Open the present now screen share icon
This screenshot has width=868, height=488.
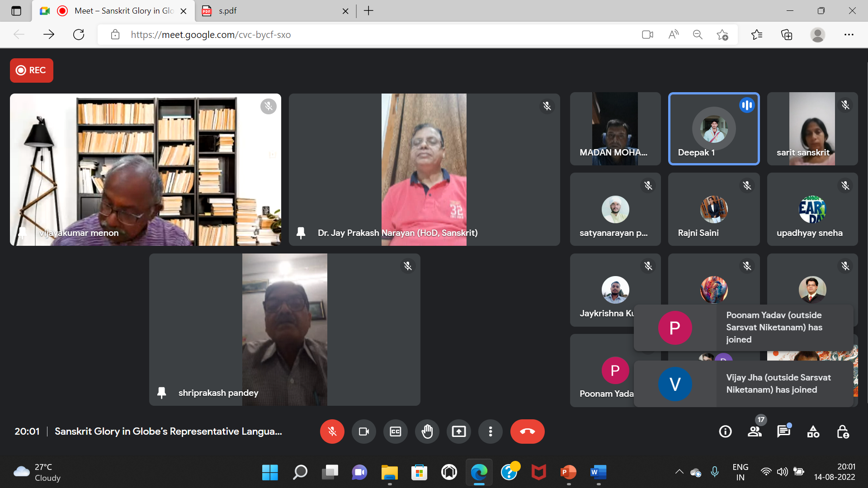[458, 432]
